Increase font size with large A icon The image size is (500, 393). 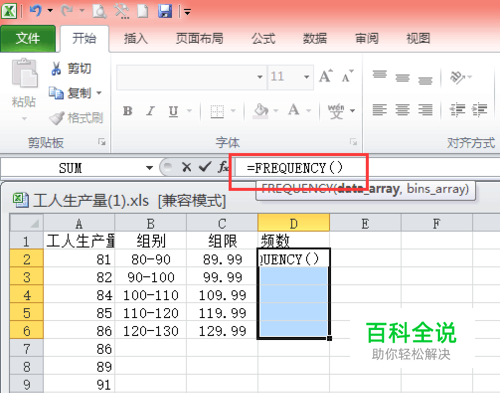click(x=326, y=76)
